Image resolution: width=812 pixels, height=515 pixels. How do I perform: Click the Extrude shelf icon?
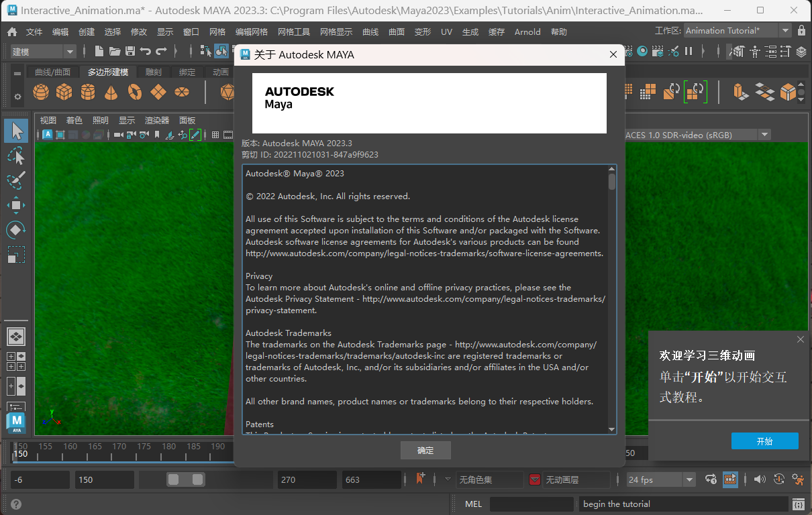[742, 91]
